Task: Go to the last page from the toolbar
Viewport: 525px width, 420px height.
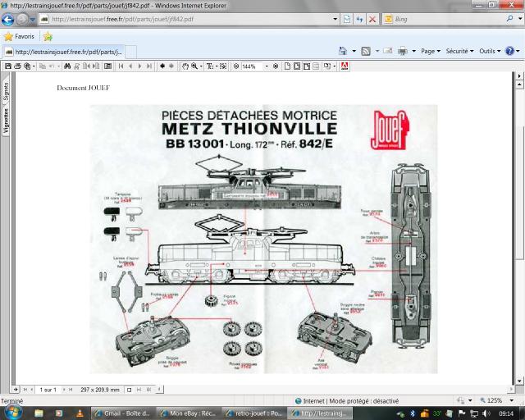Action: [x=149, y=66]
